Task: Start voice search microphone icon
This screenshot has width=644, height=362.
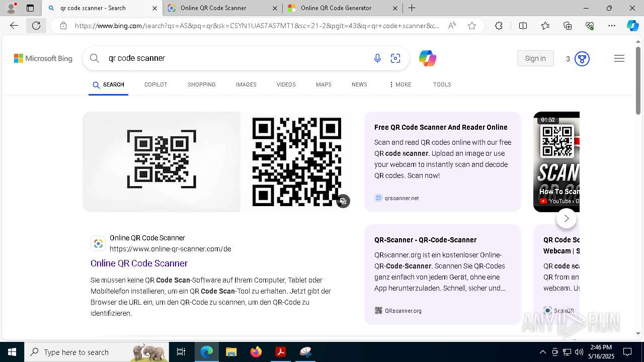Action: point(377,58)
